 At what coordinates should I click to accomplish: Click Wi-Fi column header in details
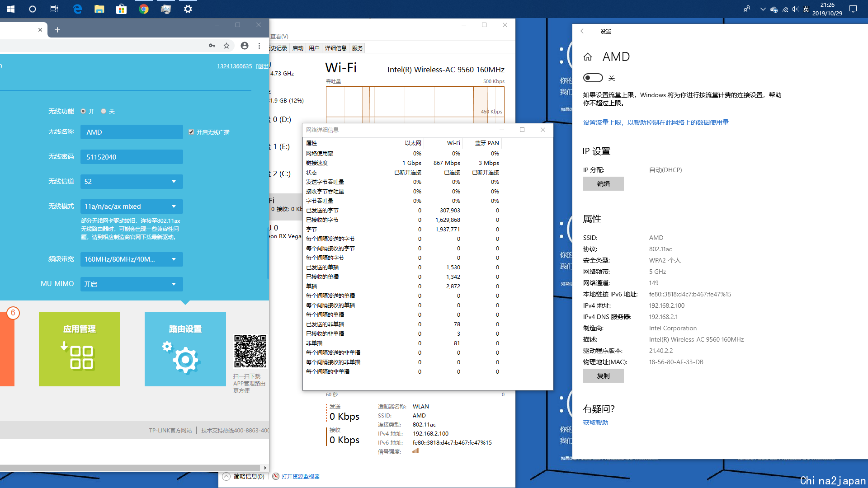(443, 143)
